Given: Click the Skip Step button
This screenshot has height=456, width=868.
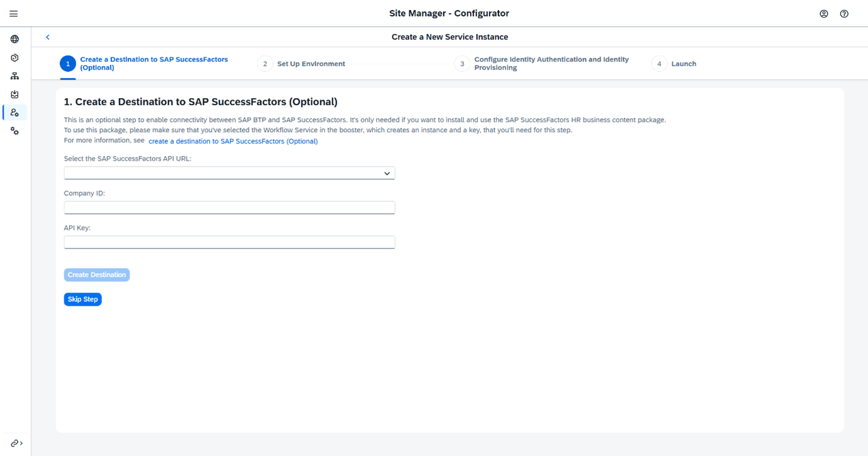Looking at the screenshot, I should (82, 299).
